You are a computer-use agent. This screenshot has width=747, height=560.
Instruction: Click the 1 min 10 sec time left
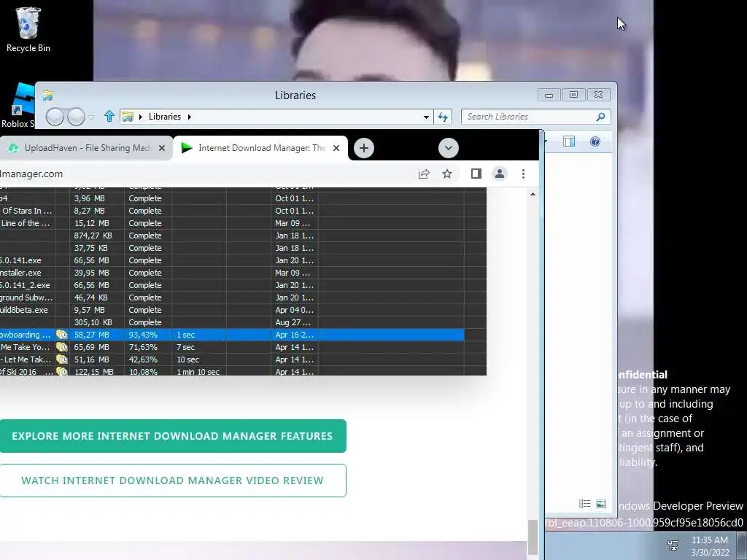(x=198, y=371)
